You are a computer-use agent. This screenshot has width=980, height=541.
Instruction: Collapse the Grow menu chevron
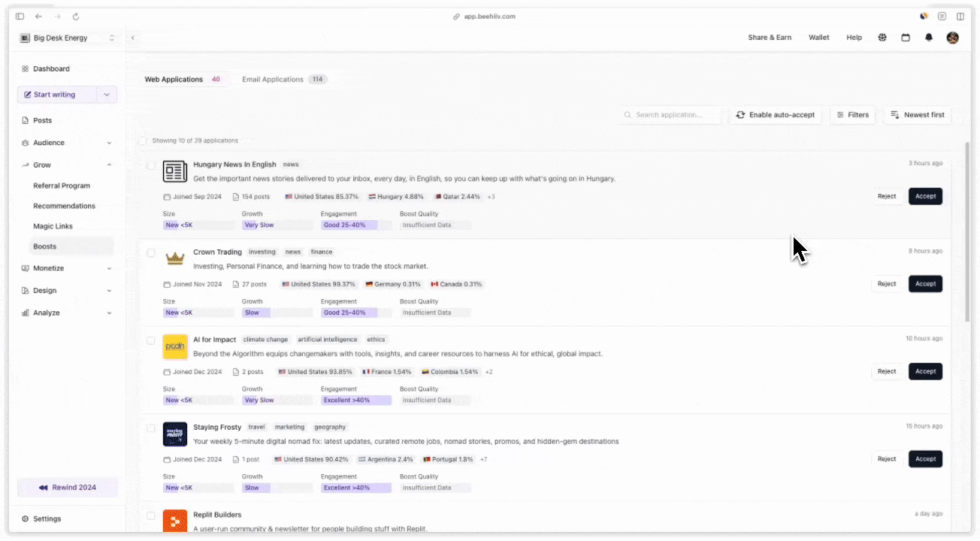tap(110, 165)
